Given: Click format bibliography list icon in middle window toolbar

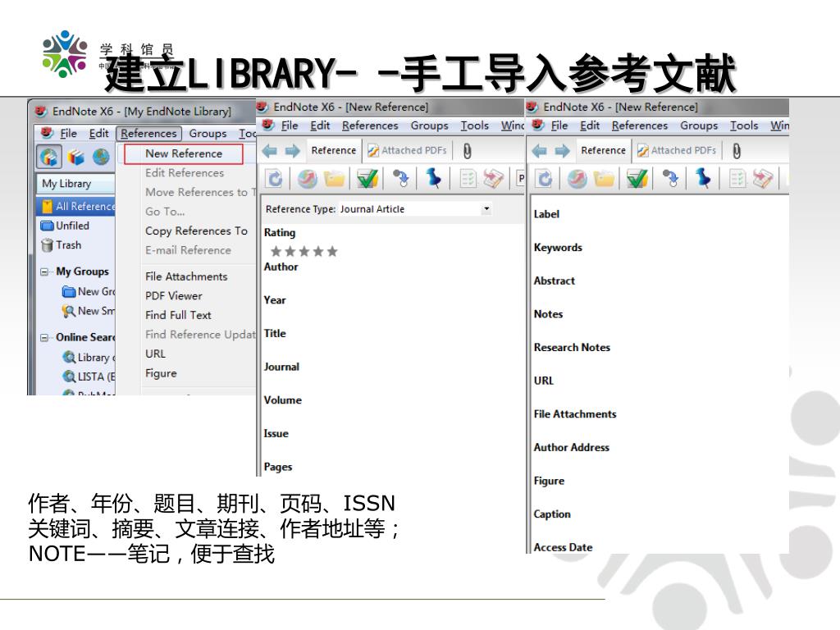Looking at the screenshot, I should pos(468,178).
